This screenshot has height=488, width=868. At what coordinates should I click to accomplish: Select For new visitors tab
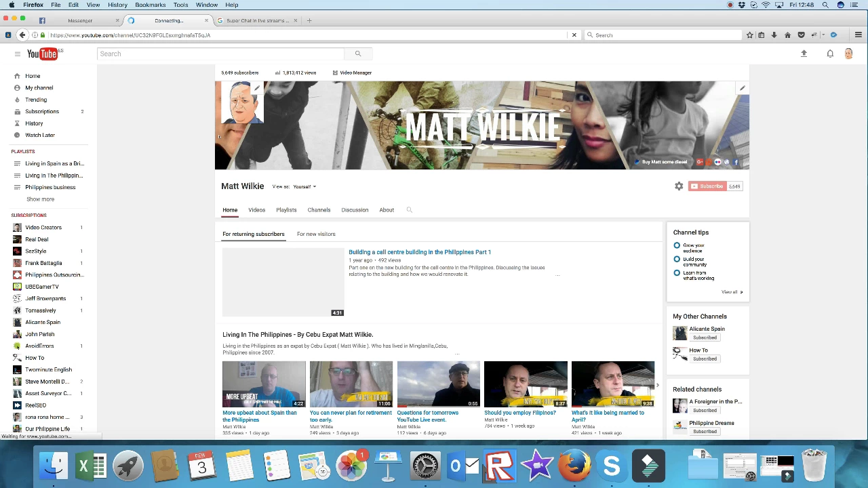316,234
